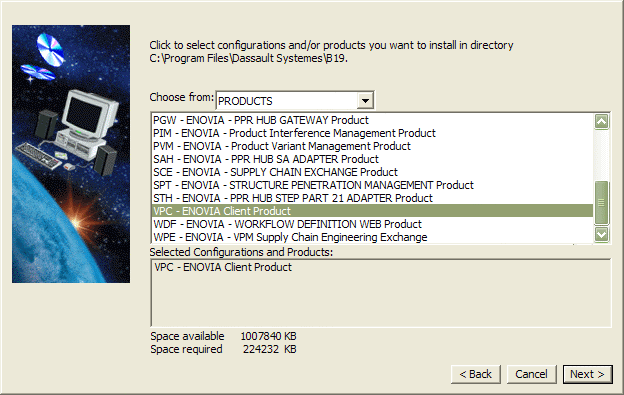
Task: Select SCE - SUPPLY CHAIN EXCHANGE Product
Action: point(372,172)
